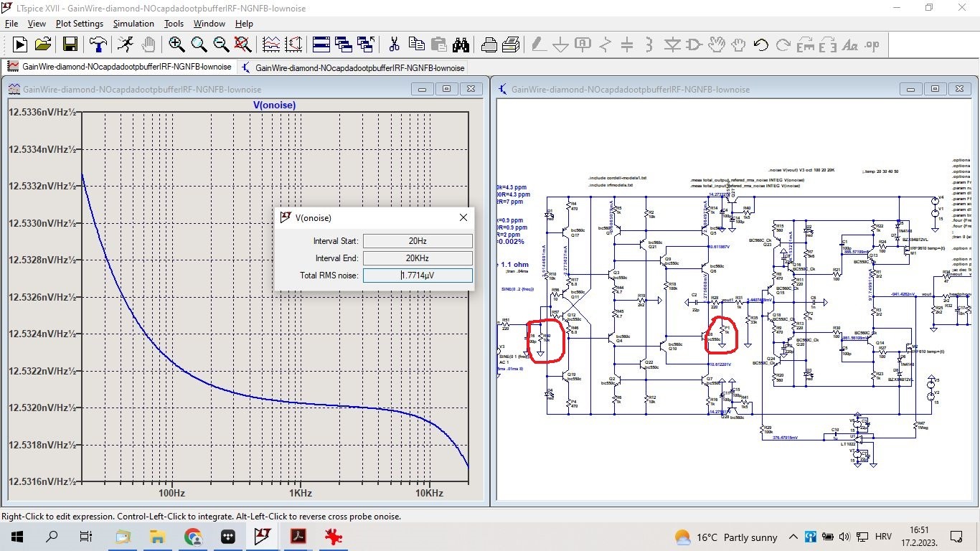Open Windows taskbar search
The height and width of the screenshot is (551, 980).
(x=52, y=536)
